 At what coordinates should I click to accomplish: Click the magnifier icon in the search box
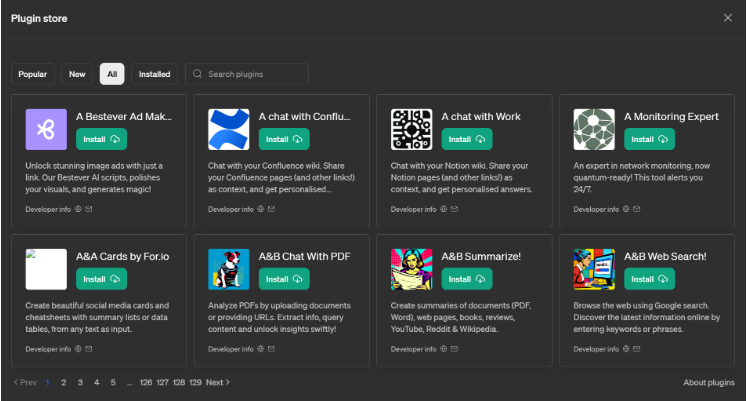198,74
